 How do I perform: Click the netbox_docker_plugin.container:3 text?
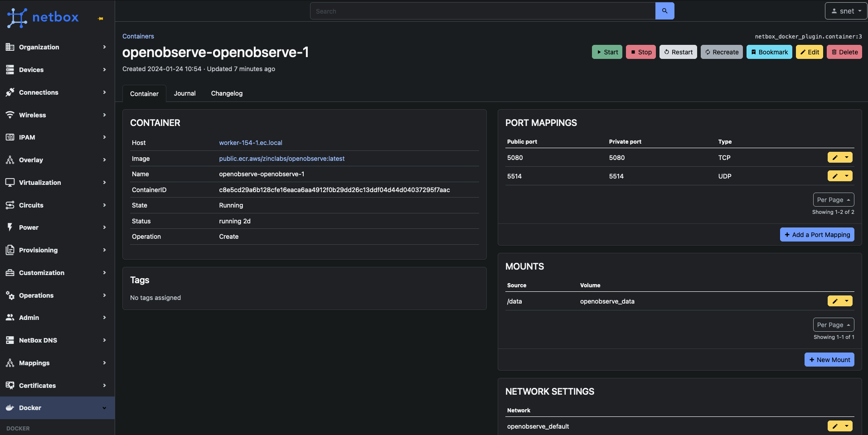click(808, 37)
